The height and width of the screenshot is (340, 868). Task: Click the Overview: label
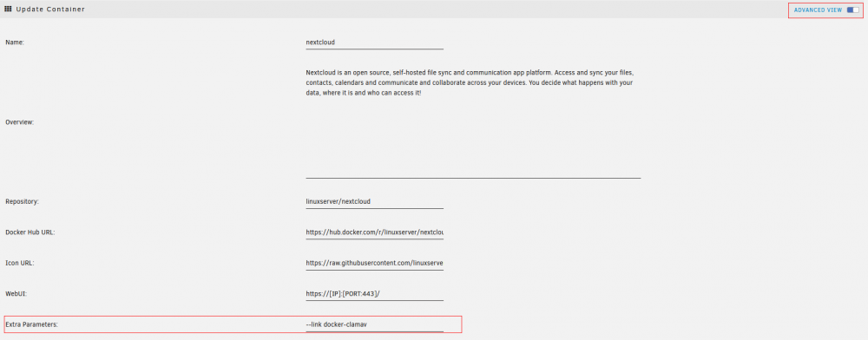(x=19, y=122)
